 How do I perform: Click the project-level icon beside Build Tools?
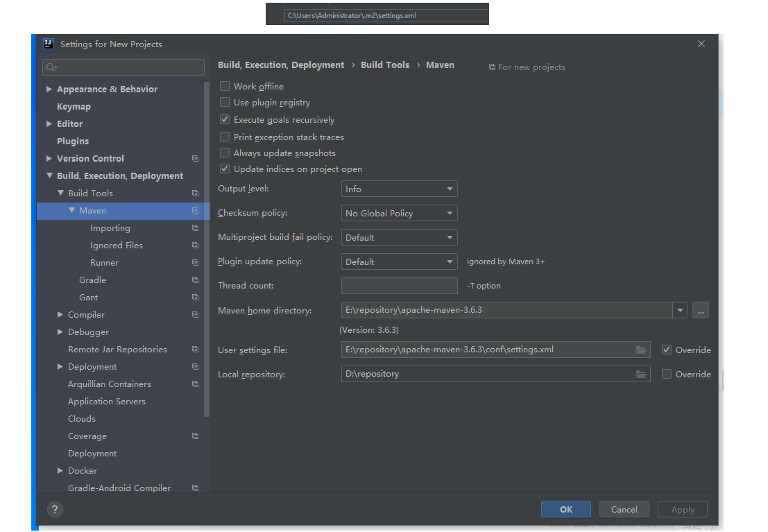196,193
